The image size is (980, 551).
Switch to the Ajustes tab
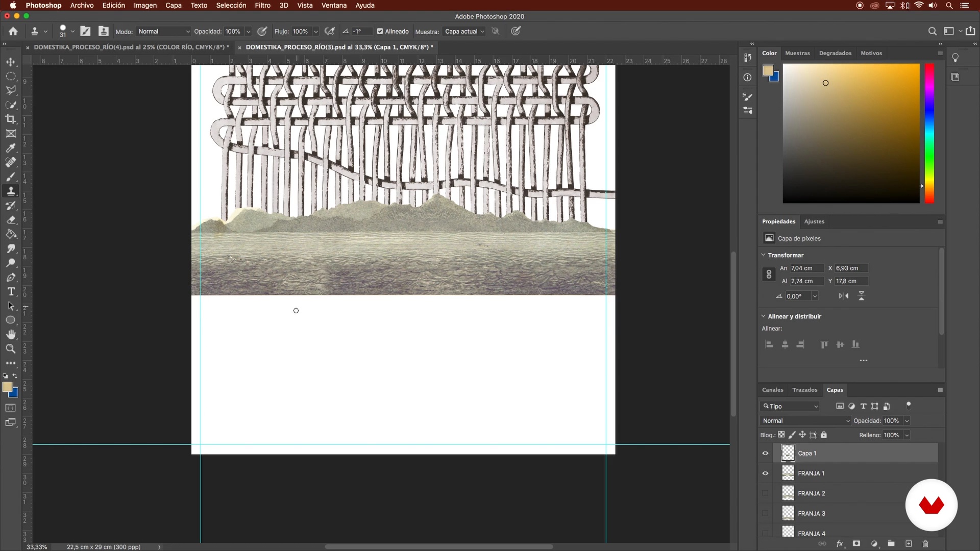pyautogui.click(x=814, y=221)
